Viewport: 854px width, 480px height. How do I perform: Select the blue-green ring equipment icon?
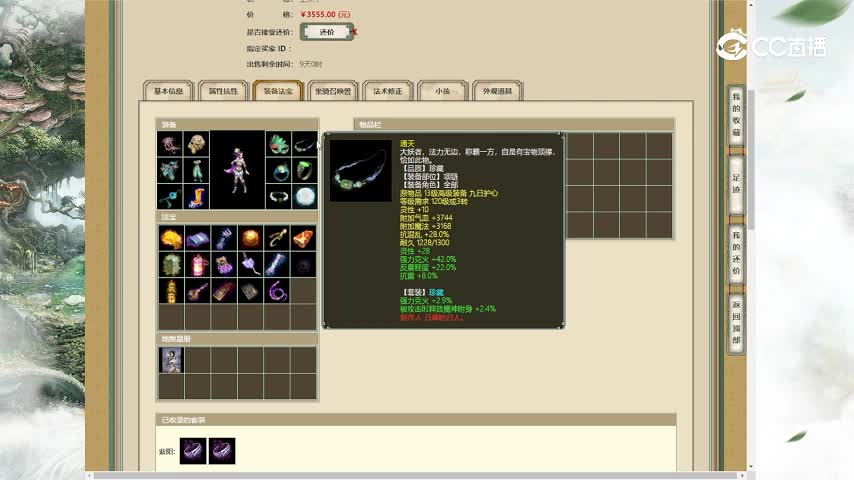278,171
